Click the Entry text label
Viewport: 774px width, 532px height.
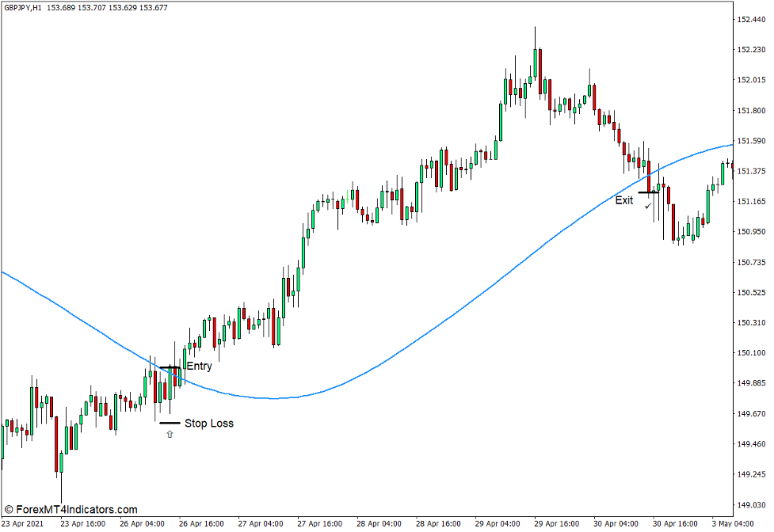(198, 367)
